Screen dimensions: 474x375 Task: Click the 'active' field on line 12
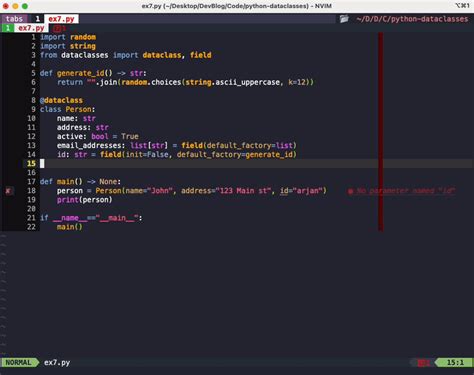tap(70, 136)
